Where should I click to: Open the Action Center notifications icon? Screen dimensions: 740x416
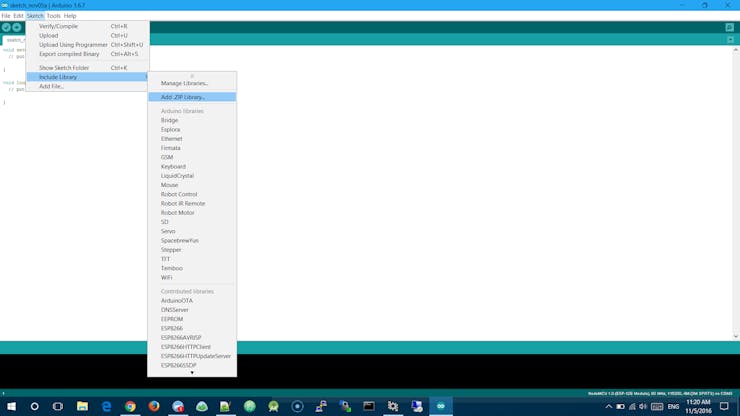[x=724, y=406]
